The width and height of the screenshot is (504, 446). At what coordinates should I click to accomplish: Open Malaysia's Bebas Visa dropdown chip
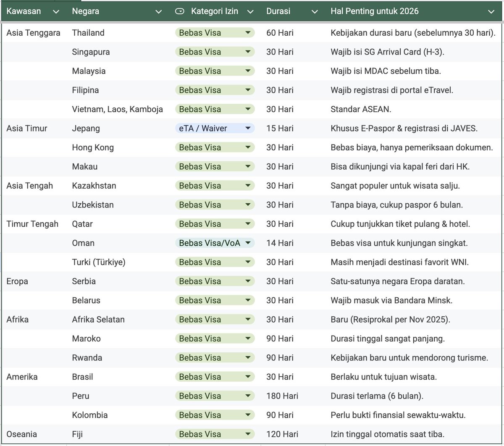click(x=215, y=71)
